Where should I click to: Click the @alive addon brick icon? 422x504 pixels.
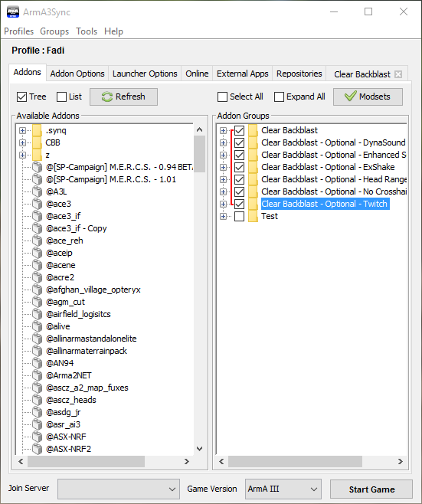click(38, 326)
